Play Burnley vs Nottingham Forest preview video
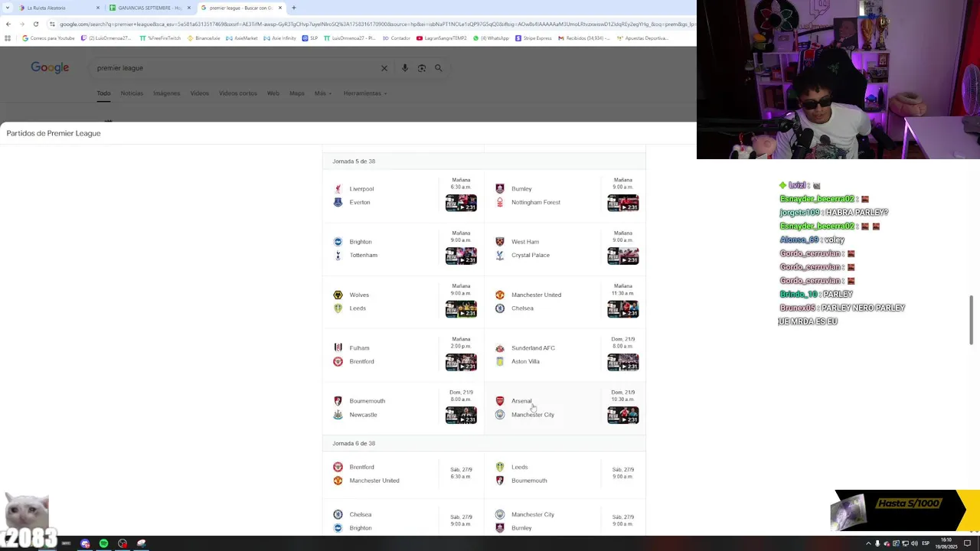Image resolution: width=980 pixels, height=551 pixels. click(x=623, y=203)
